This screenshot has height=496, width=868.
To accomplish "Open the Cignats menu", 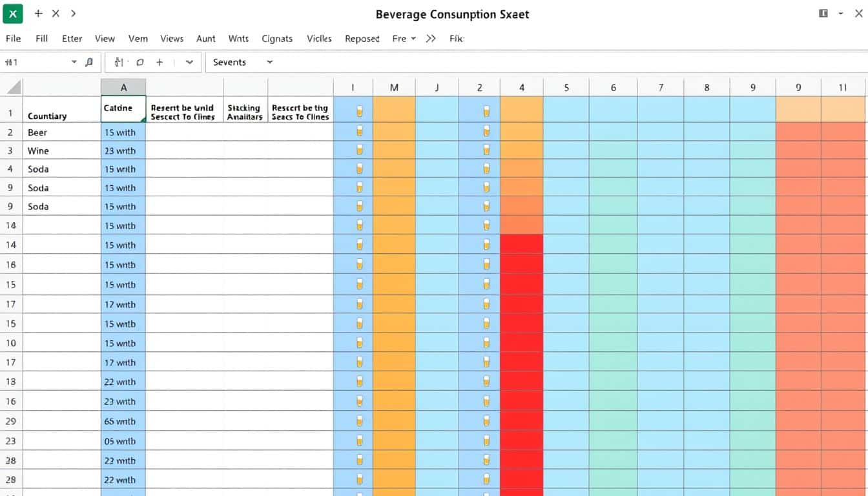I will (277, 39).
